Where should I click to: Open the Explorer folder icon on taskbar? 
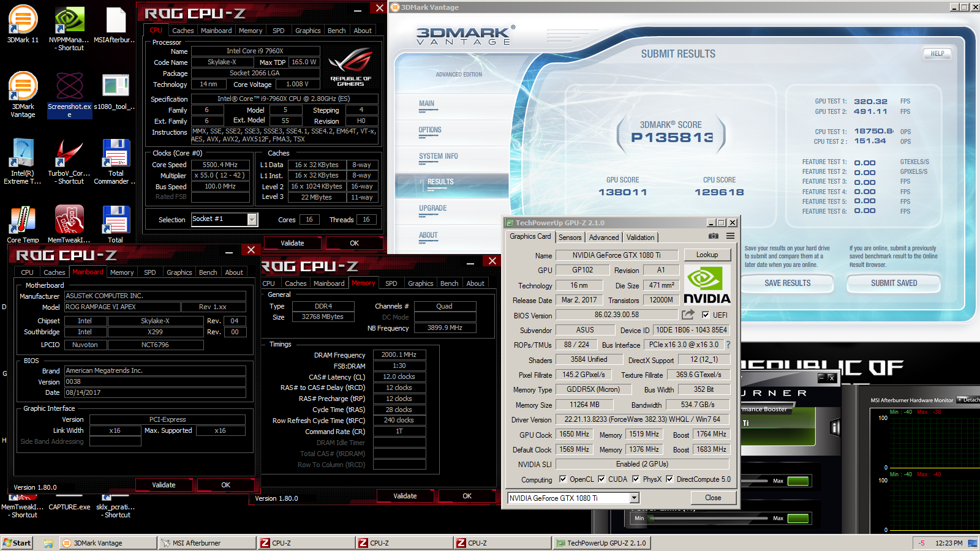(x=48, y=543)
